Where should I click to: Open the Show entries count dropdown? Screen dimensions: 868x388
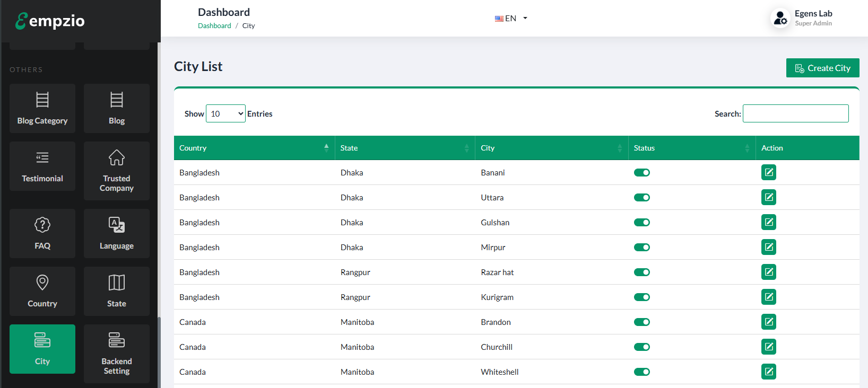click(225, 113)
